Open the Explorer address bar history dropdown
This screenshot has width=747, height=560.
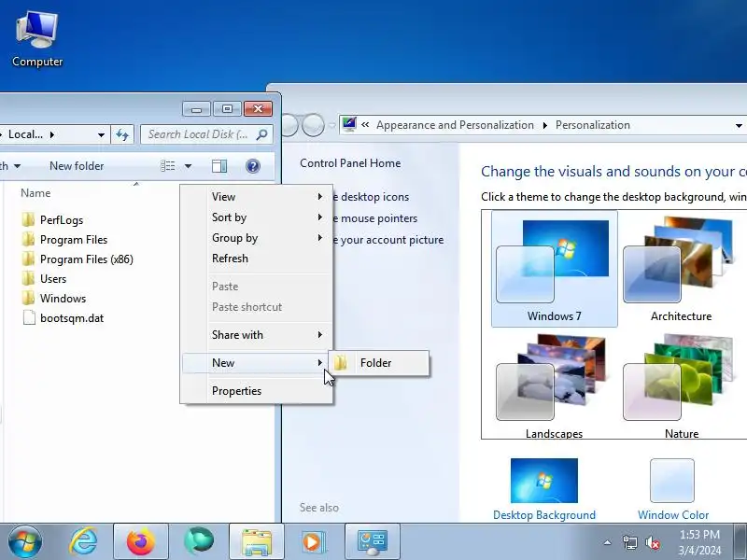(x=101, y=134)
